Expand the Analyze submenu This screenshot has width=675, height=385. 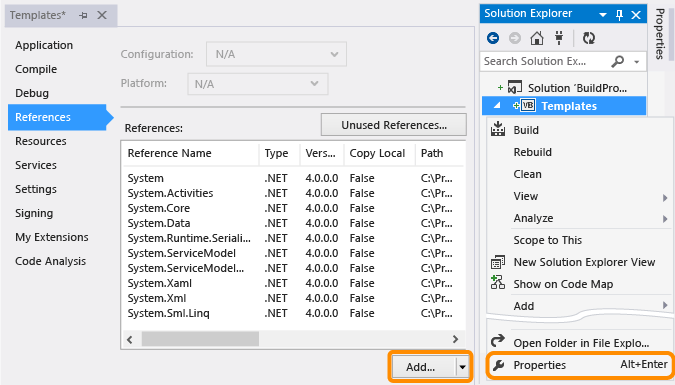click(x=666, y=219)
